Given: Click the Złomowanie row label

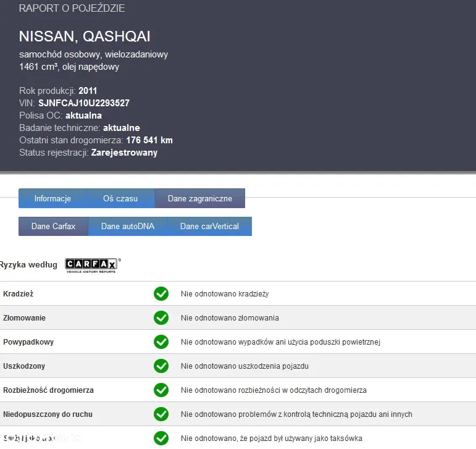Looking at the screenshot, I should click(x=24, y=317).
